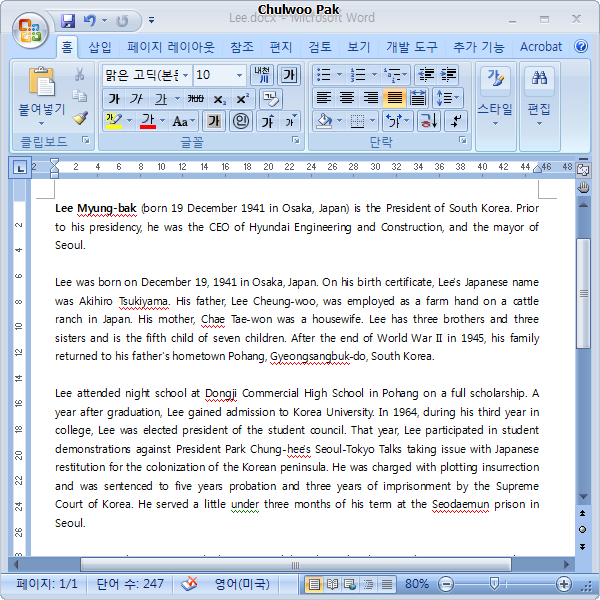Click the 80% zoom level button
Viewport: 600px width, 600px height.
(416, 584)
